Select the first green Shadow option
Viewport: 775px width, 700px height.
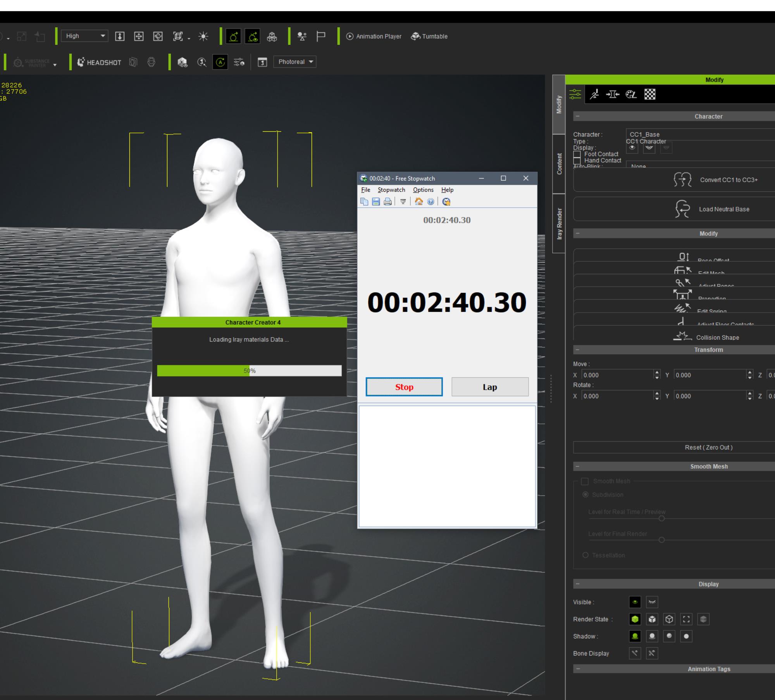[x=635, y=636]
